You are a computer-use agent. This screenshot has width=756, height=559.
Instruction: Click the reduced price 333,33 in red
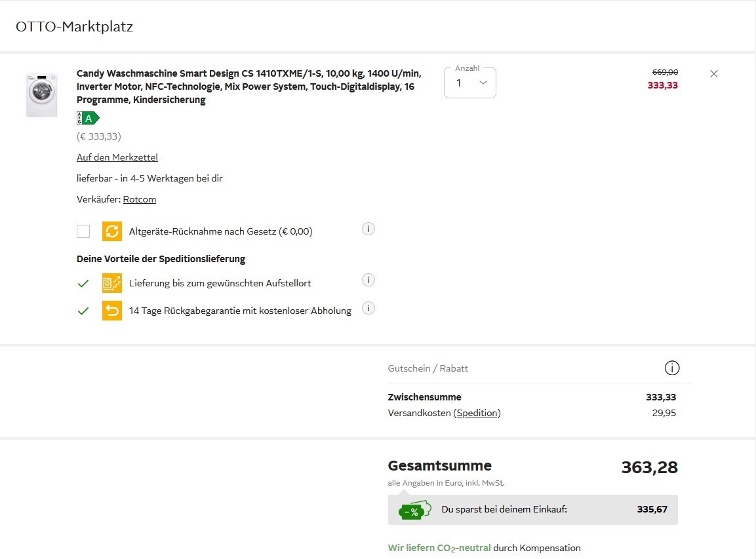click(x=662, y=85)
